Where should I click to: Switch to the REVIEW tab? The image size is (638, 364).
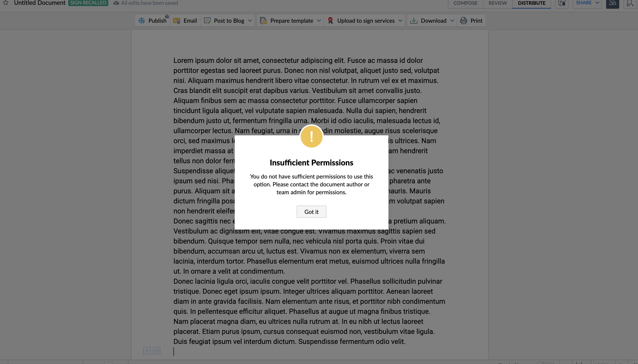click(x=498, y=3)
